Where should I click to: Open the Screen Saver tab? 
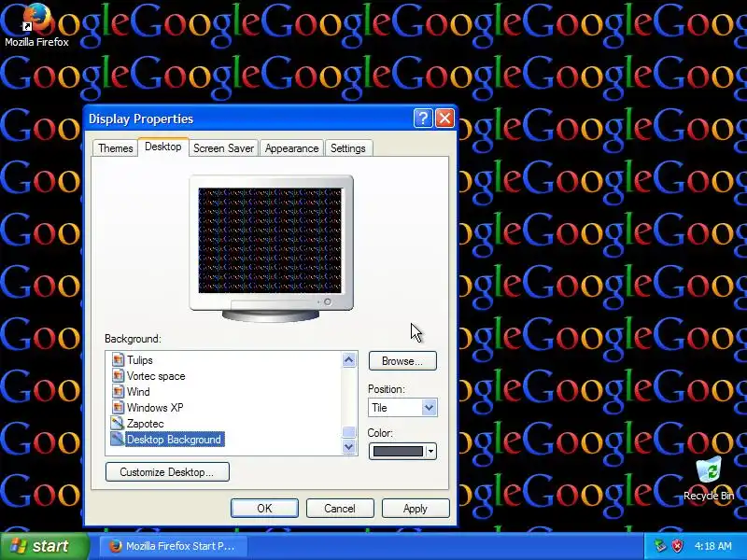[x=223, y=148]
